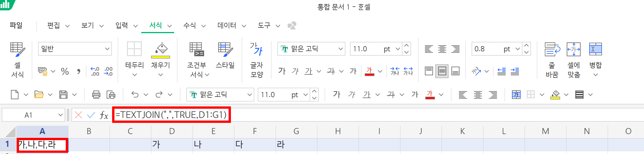
Task: Toggle bold 가 in the ribbon
Action: pos(282,71)
